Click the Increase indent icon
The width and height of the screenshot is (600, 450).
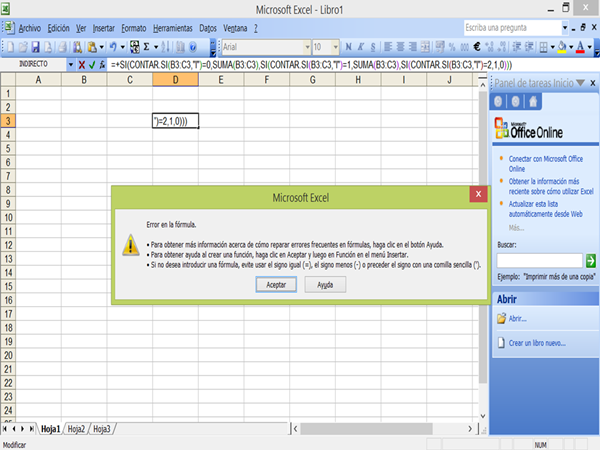(529, 47)
